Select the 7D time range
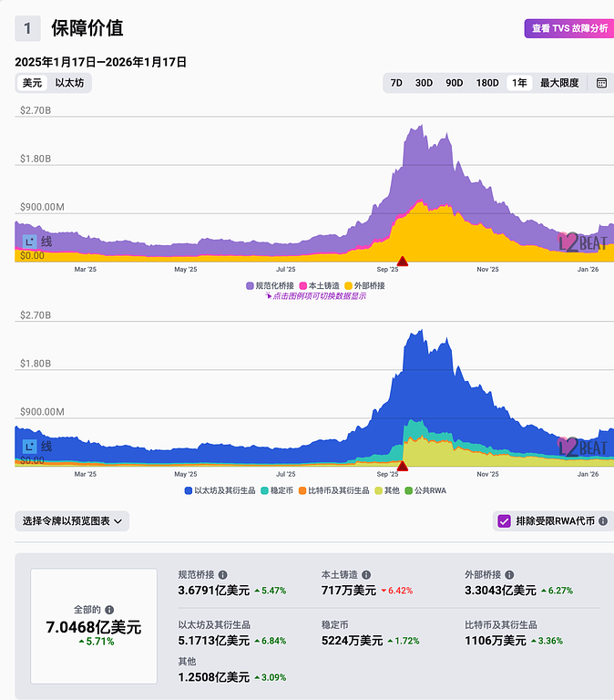The height and width of the screenshot is (700, 614). point(396,83)
